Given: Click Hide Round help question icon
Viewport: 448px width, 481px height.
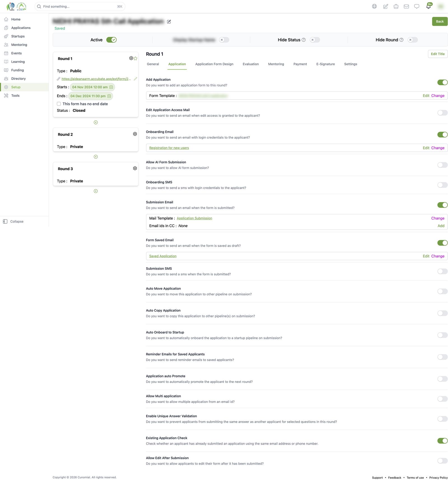Looking at the screenshot, I should 401,40.
